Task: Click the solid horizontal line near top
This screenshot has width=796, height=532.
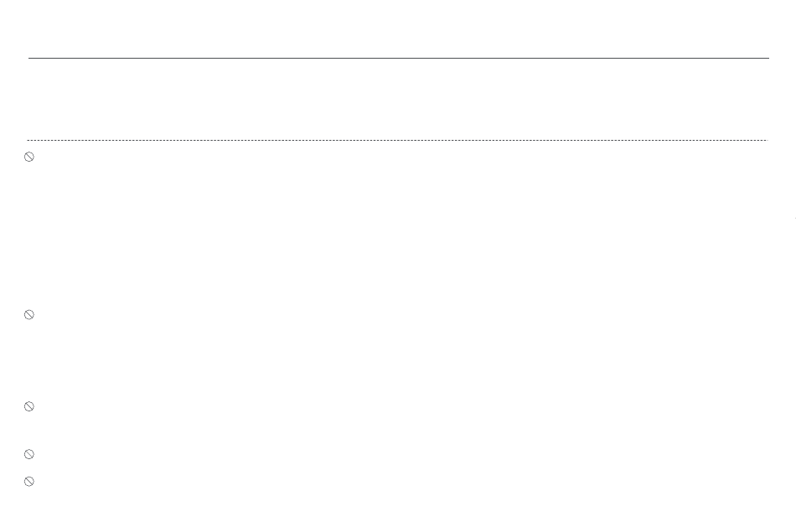Action: click(399, 58)
